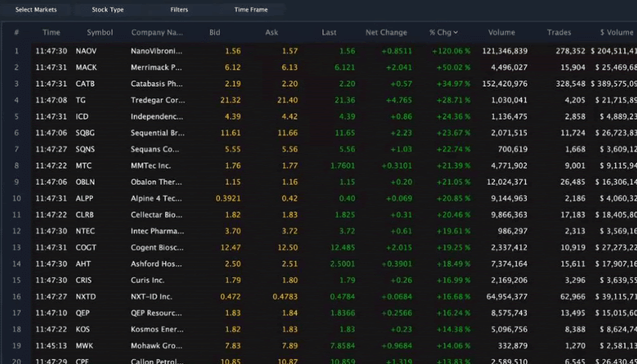637x364 pixels.
Task: Click company name NXT-ID Inc.
Action: click(x=152, y=297)
